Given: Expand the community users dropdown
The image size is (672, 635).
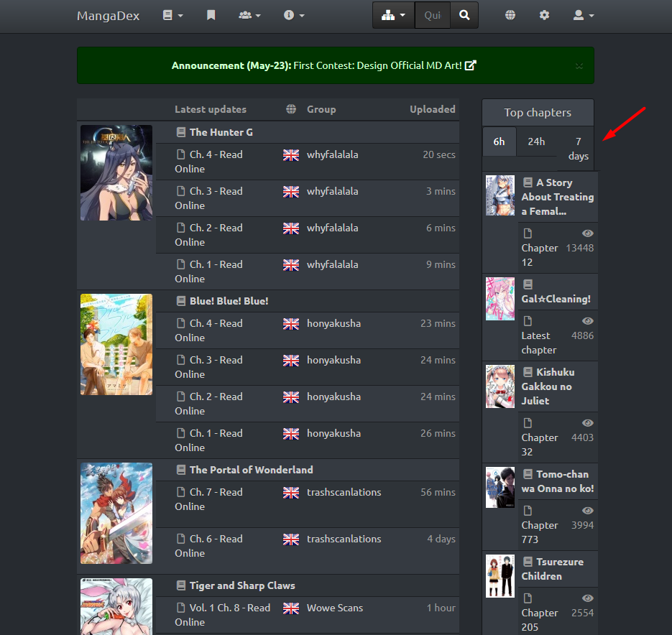Looking at the screenshot, I should click(249, 15).
